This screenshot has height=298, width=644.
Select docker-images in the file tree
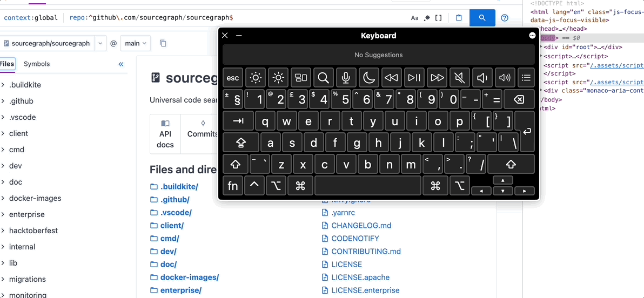pyautogui.click(x=35, y=198)
